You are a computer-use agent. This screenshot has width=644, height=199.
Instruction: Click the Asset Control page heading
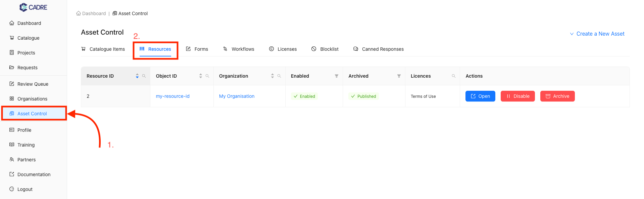pos(102,32)
